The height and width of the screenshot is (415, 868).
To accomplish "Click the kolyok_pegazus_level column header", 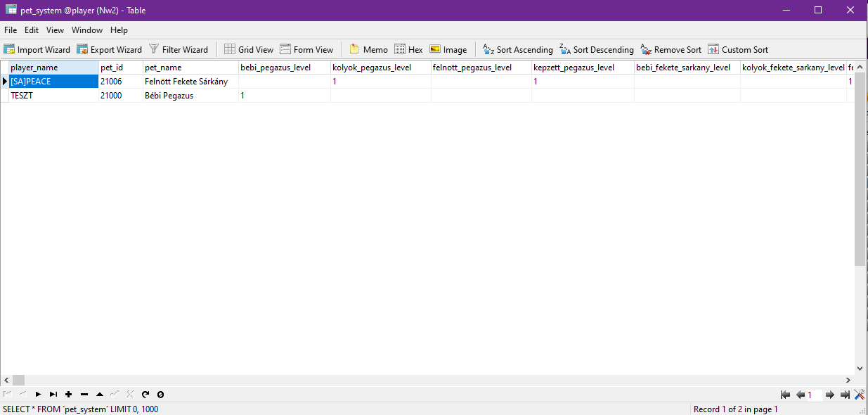I will 380,68.
